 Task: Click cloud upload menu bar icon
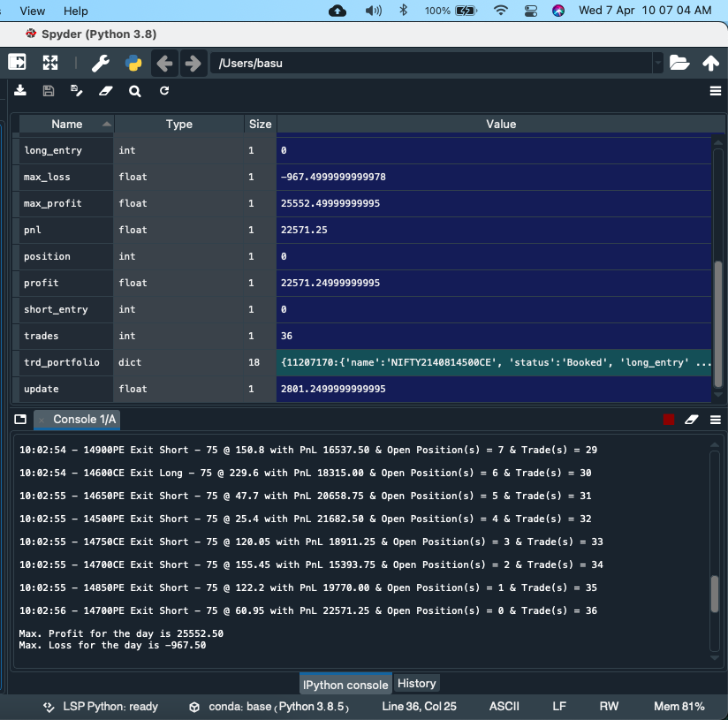[x=337, y=11]
